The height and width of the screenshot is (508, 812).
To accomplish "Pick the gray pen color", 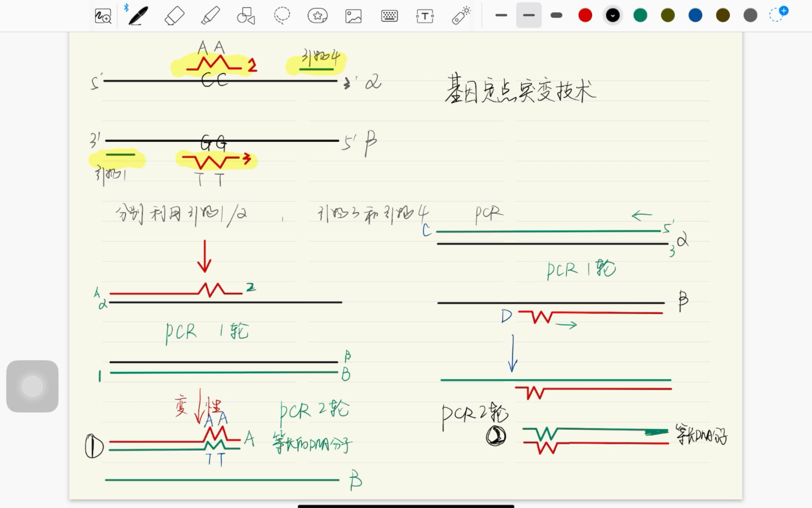I will tap(750, 16).
